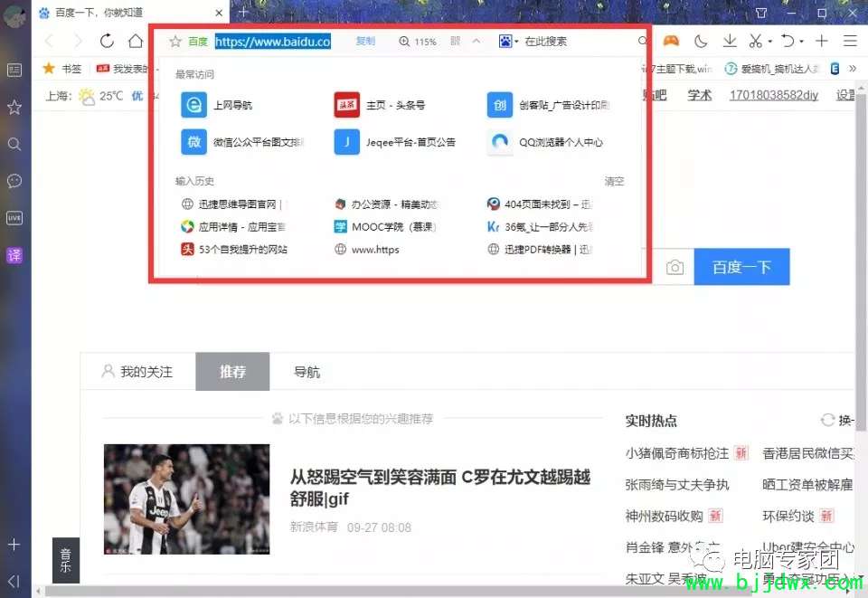This screenshot has height=598, width=868.
Task: Click the plus icon in the toolbar
Action: [822, 41]
